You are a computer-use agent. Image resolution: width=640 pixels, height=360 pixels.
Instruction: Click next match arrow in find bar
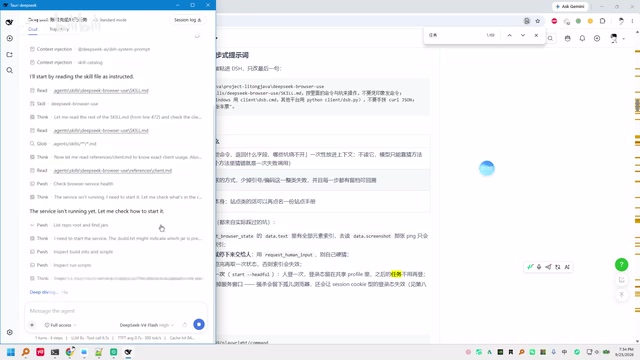tap(523, 36)
